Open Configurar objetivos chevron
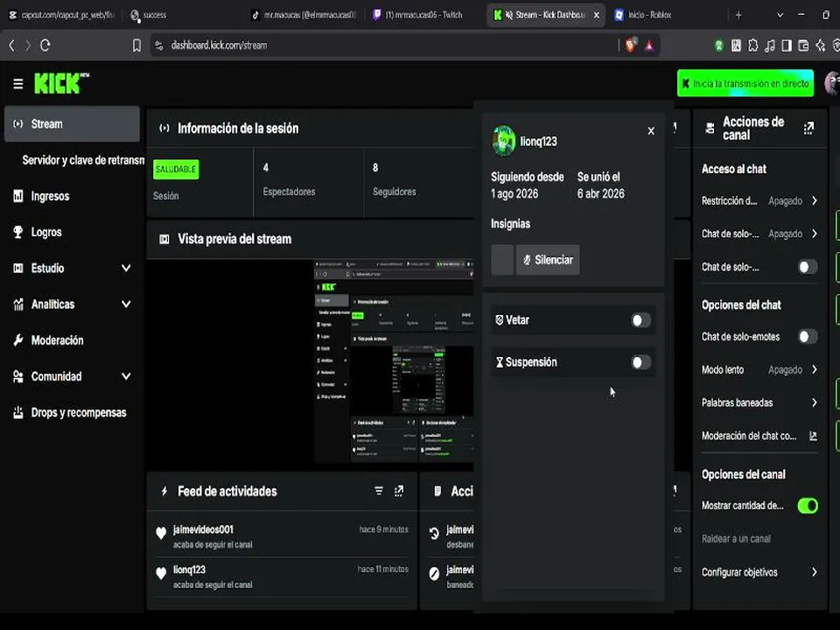This screenshot has width=840, height=630. pyautogui.click(x=815, y=572)
